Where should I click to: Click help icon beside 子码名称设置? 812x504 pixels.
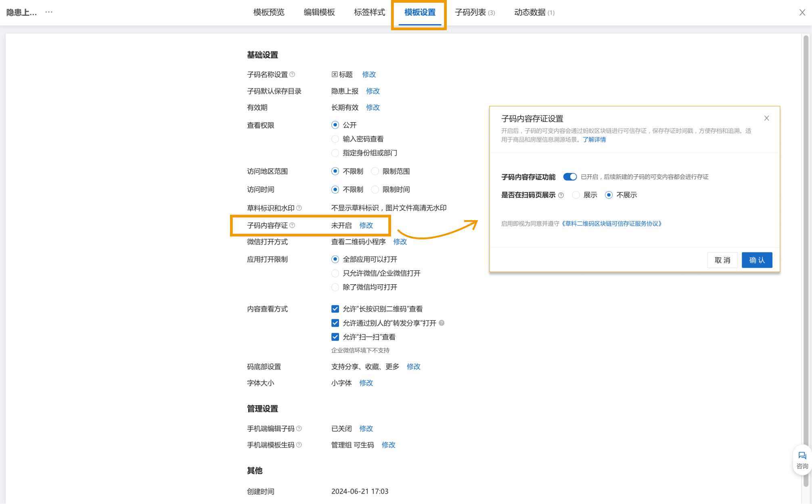(292, 74)
